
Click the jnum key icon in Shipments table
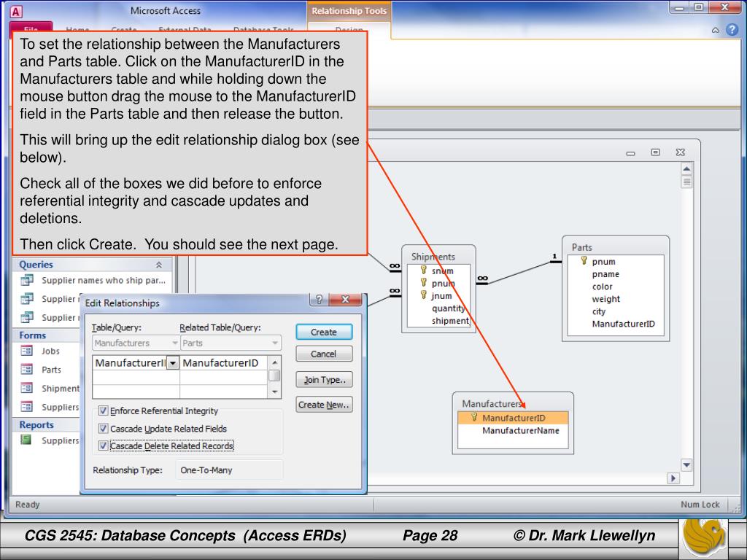(x=424, y=295)
